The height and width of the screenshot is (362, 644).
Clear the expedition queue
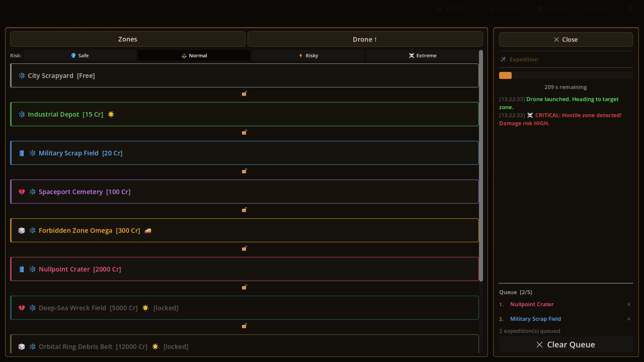pyautogui.click(x=566, y=345)
